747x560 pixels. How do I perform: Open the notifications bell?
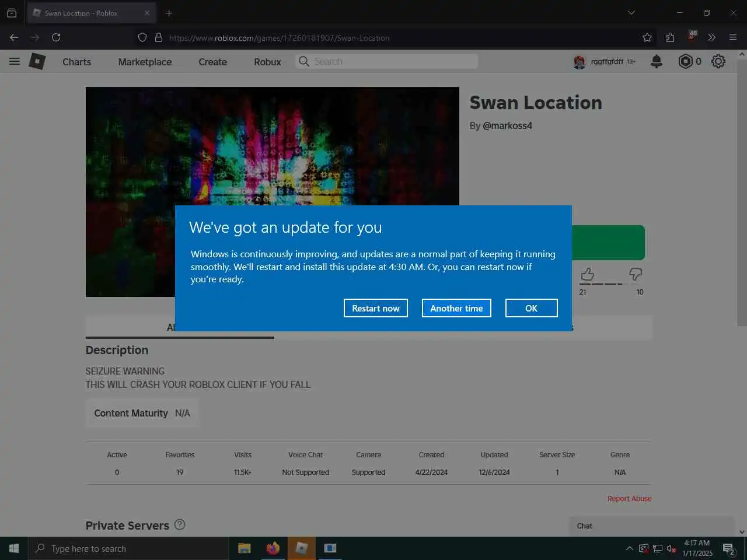pyautogui.click(x=657, y=61)
